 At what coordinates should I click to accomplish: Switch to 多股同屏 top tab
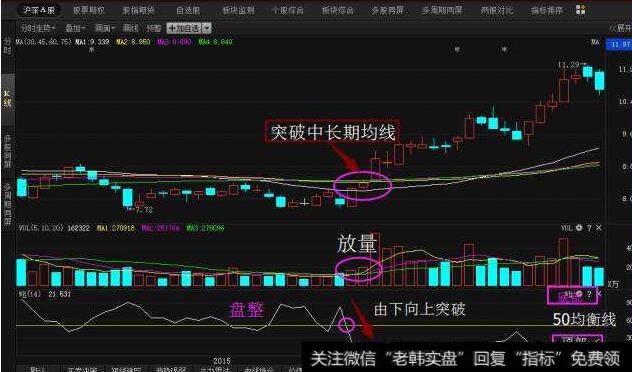point(387,10)
